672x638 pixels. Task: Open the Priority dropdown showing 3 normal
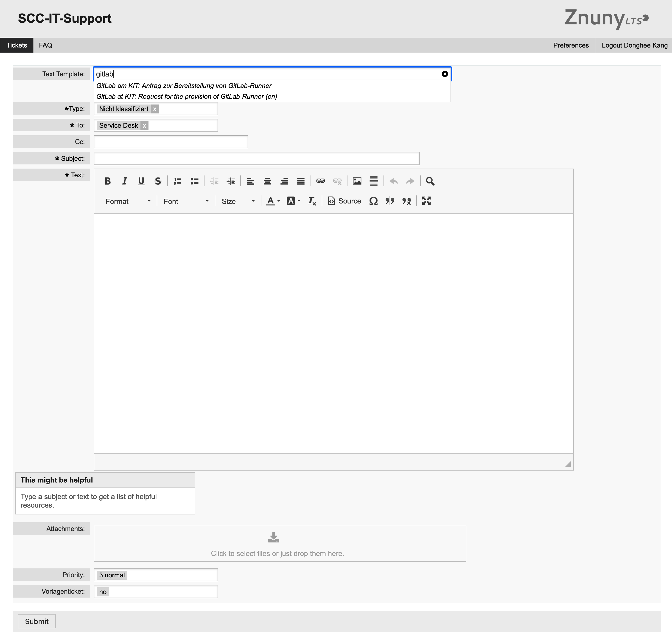tap(156, 575)
